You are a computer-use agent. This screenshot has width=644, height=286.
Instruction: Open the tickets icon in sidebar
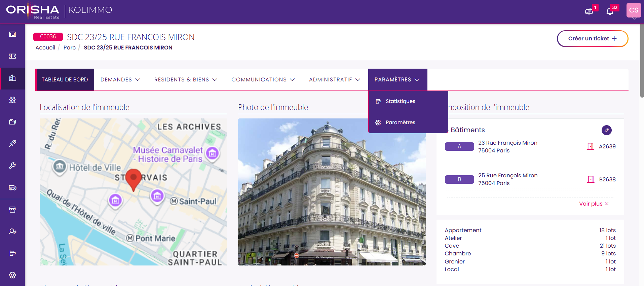pos(12,56)
